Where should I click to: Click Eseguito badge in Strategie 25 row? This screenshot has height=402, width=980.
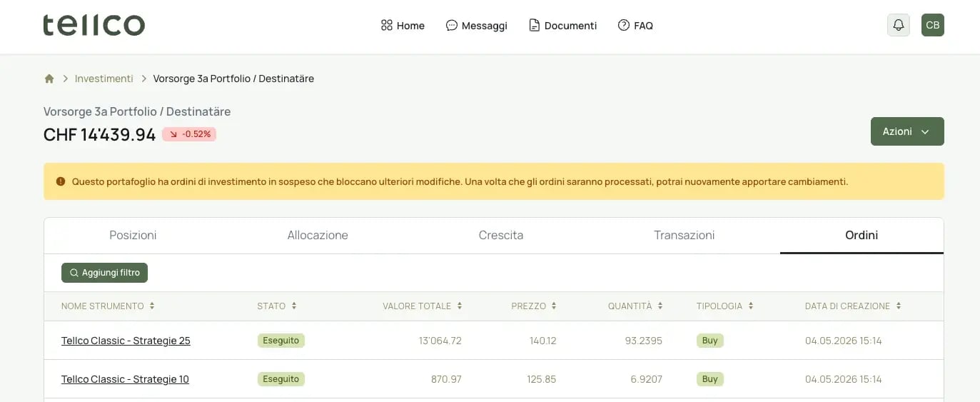tap(281, 341)
